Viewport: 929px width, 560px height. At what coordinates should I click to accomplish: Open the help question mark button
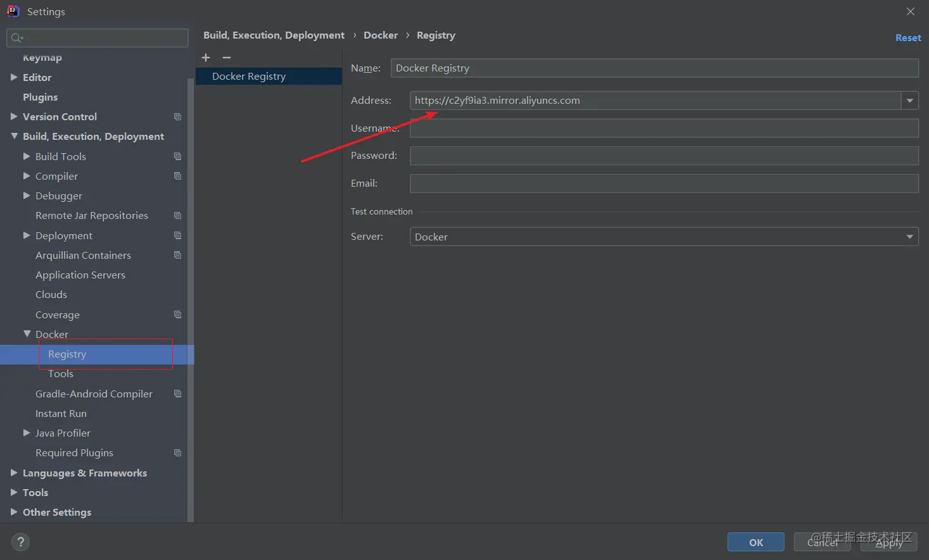(x=20, y=542)
